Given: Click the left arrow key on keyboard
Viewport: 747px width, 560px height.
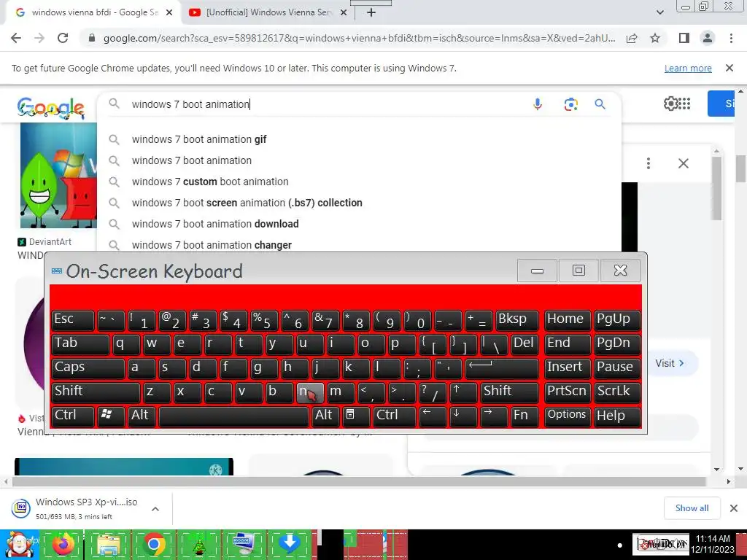Looking at the screenshot, I should [432, 415].
